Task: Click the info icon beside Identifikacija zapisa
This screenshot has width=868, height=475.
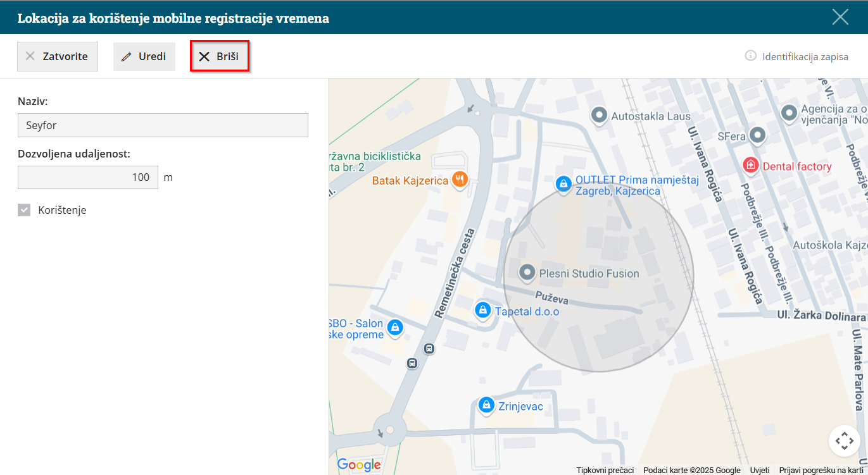Action: point(751,56)
